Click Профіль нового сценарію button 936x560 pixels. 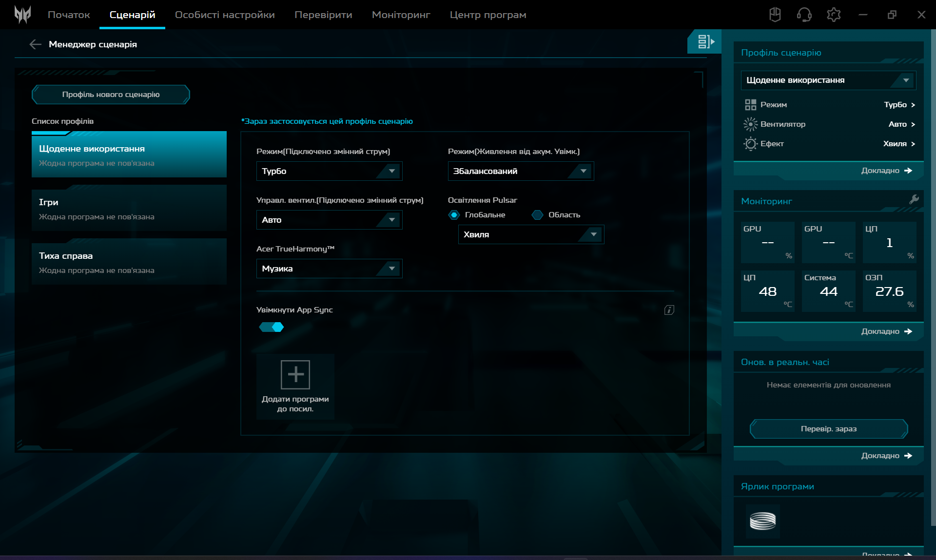pyautogui.click(x=111, y=95)
